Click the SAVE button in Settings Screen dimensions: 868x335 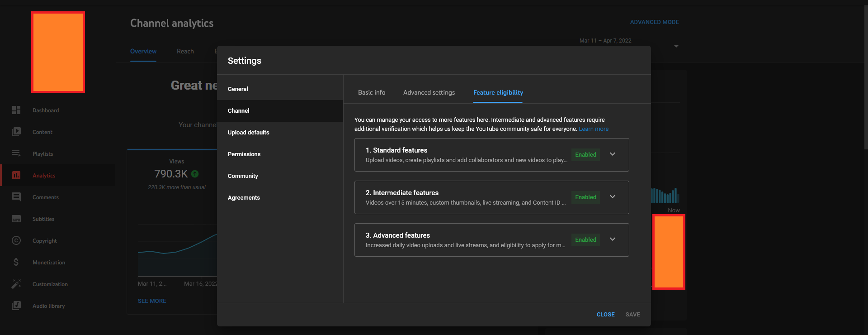coord(632,315)
